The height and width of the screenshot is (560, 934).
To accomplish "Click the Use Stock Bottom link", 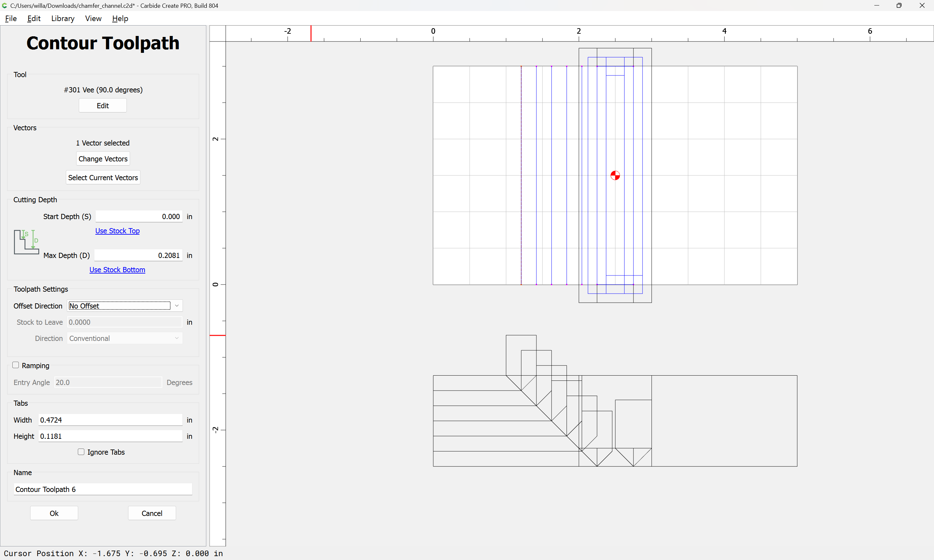I will 117,269.
